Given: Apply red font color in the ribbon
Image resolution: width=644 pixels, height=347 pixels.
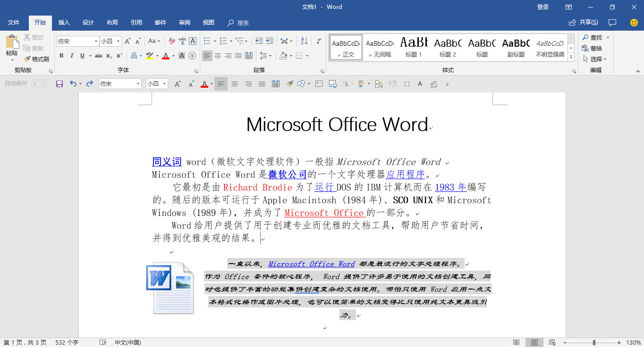Looking at the screenshot, I should pos(165,56).
